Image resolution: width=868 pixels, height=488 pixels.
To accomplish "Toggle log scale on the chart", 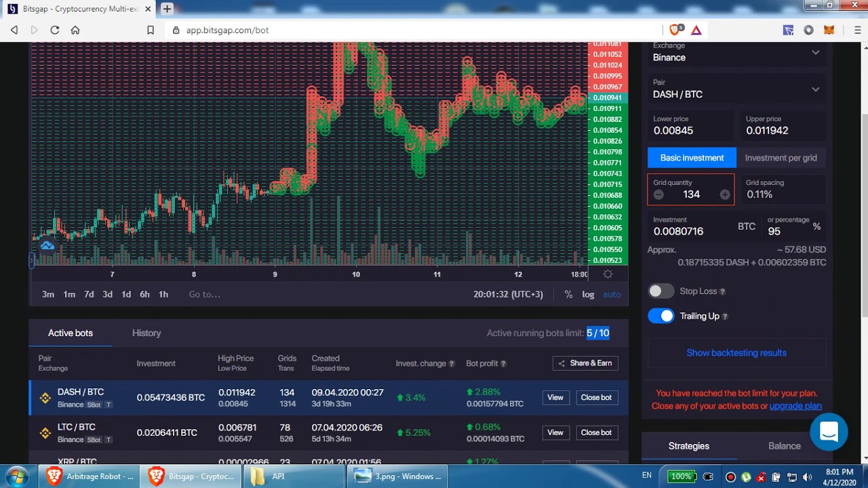I will coord(588,294).
